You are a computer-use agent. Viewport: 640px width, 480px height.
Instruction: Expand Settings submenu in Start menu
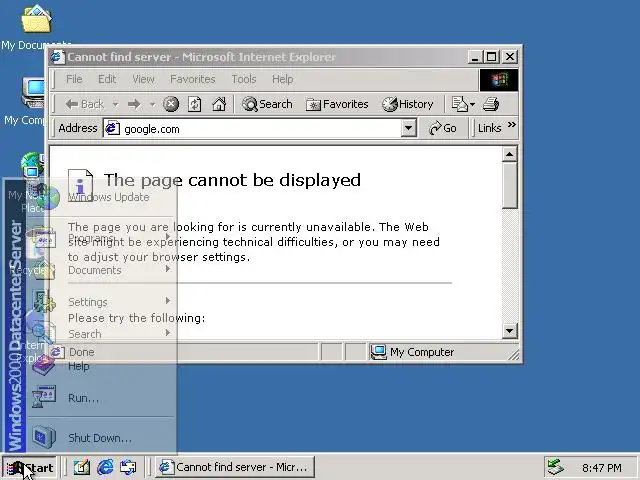(100, 302)
